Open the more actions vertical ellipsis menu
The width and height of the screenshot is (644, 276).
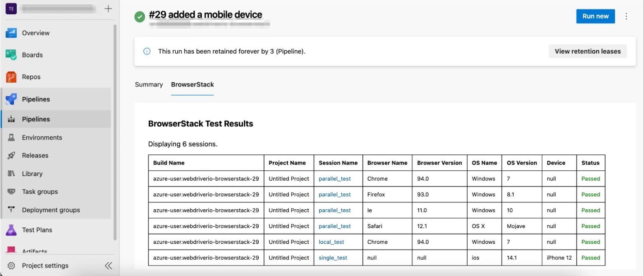(x=626, y=16)
